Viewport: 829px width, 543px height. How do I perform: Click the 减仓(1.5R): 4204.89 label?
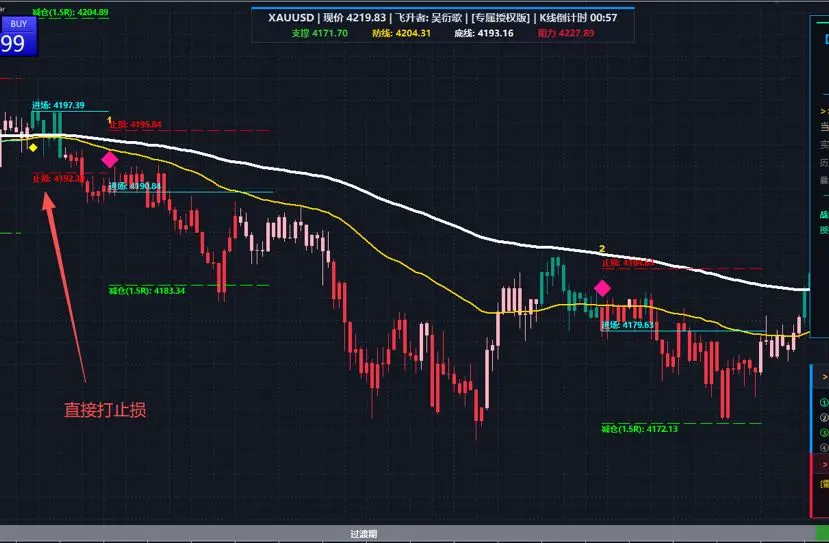pos(70,12)
